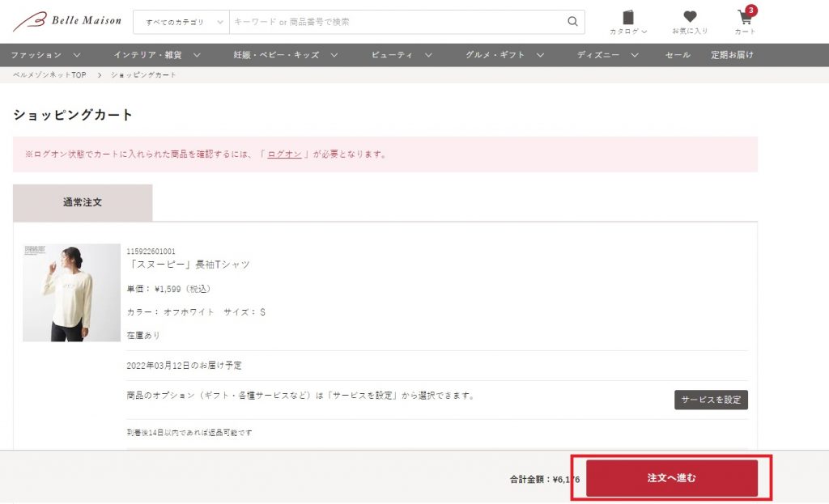The width and height of the screenshot is (829, 504).
Task: Open the 定期お届け menu item
Action: [x=732, y=55]
